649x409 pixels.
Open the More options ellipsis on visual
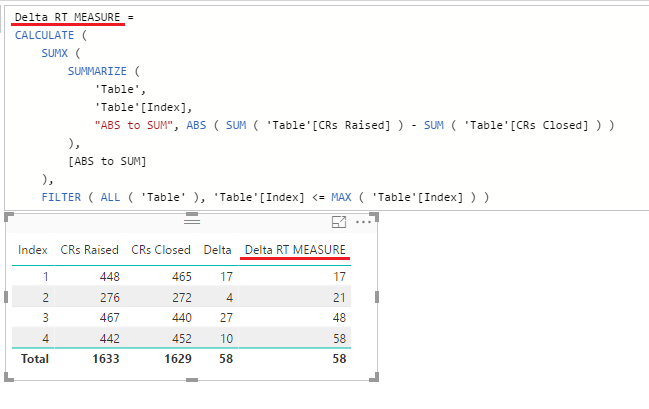(363, 222)
